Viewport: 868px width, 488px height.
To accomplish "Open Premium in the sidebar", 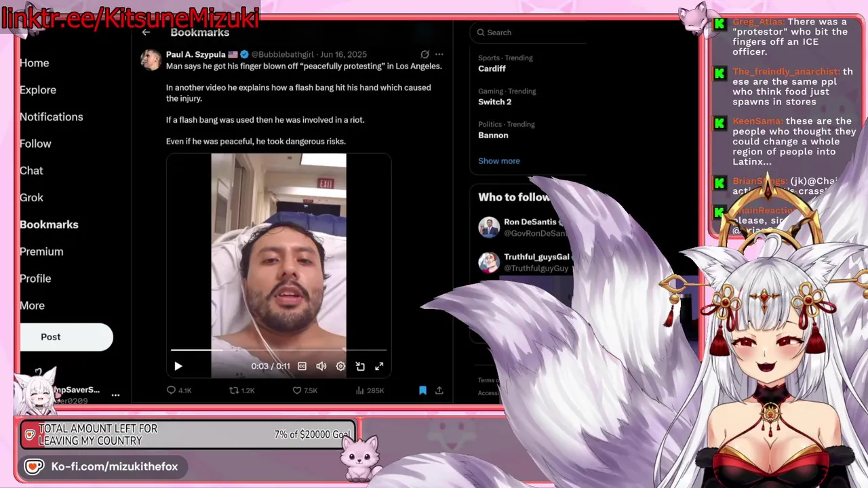I will click(x=41, y=251).
